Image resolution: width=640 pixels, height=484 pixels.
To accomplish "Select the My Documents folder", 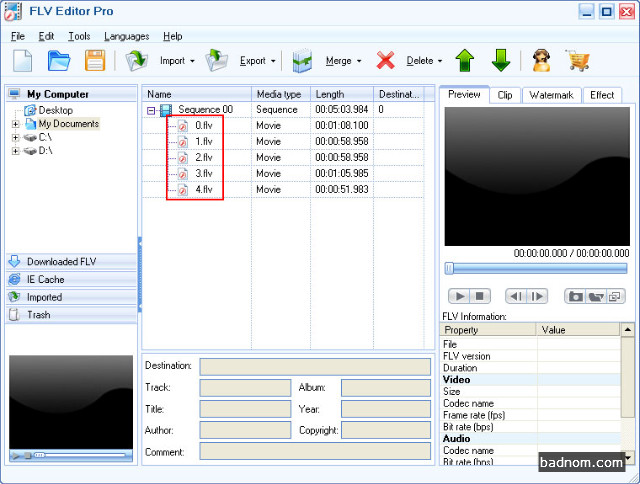I will click(69, 124).
